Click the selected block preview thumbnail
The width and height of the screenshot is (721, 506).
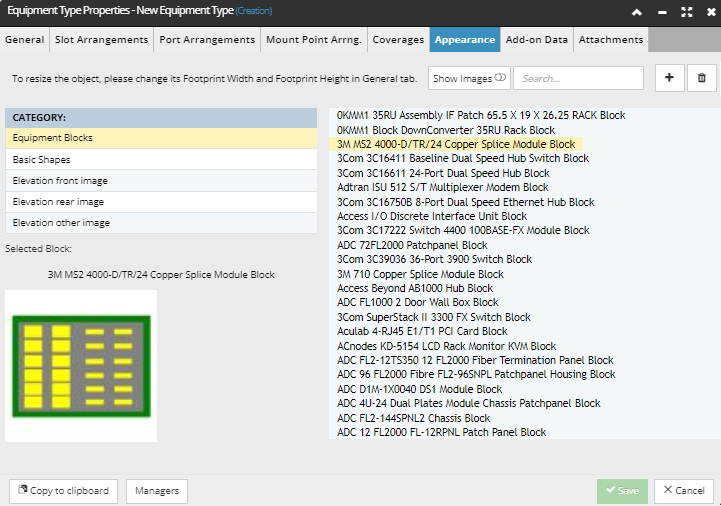tap(81, 366)
